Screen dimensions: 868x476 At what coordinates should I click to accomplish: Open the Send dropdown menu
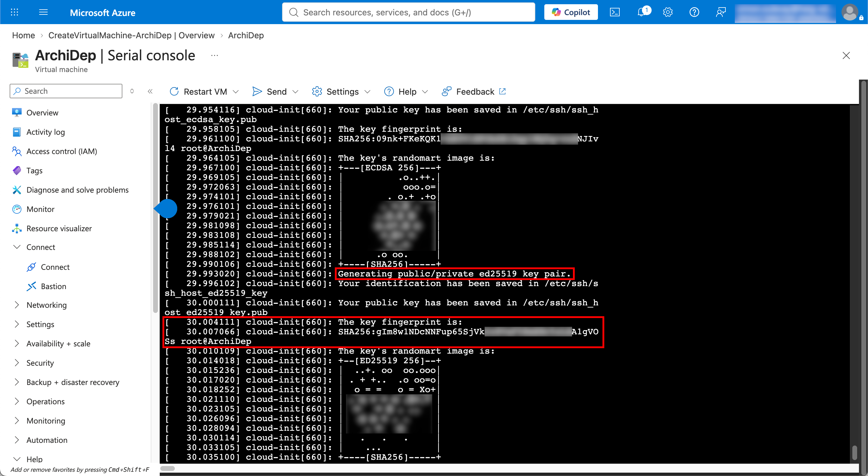(275, 92)
